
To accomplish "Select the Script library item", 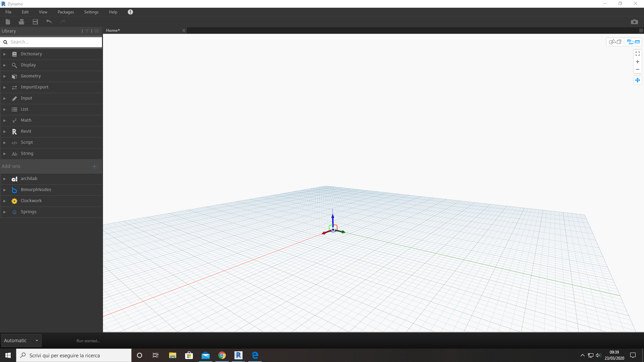I will (51, 142).
